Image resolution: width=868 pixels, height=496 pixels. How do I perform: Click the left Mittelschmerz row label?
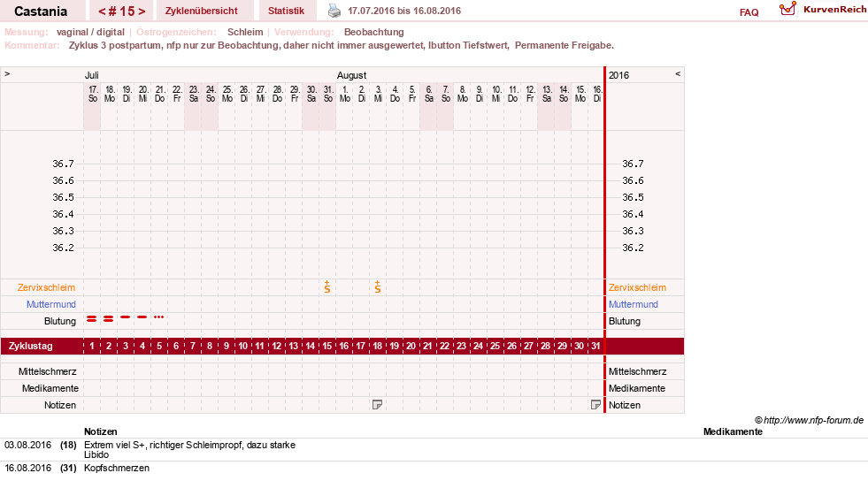coord(47,371)
